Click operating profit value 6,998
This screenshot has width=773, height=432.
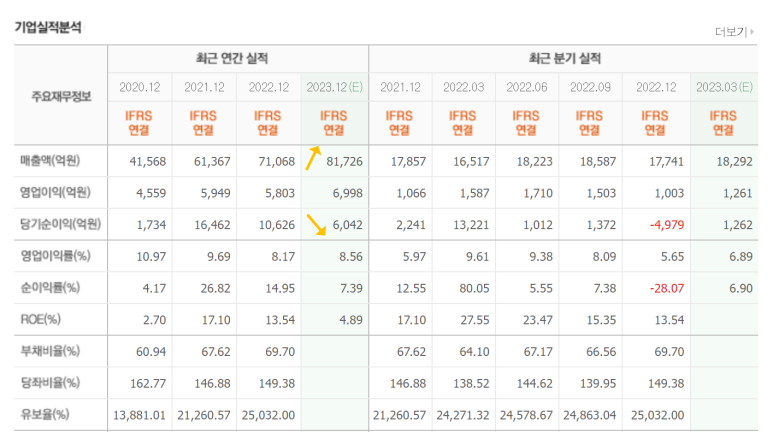(x=348, y=193)
